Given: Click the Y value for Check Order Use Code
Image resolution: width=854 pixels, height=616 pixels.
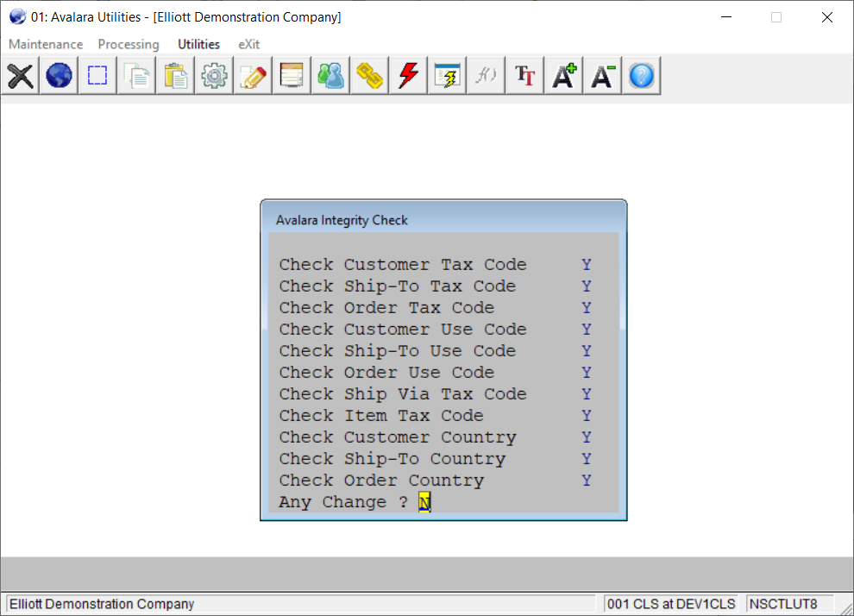Looking at the screenshot, I should [x=586, y=373].
